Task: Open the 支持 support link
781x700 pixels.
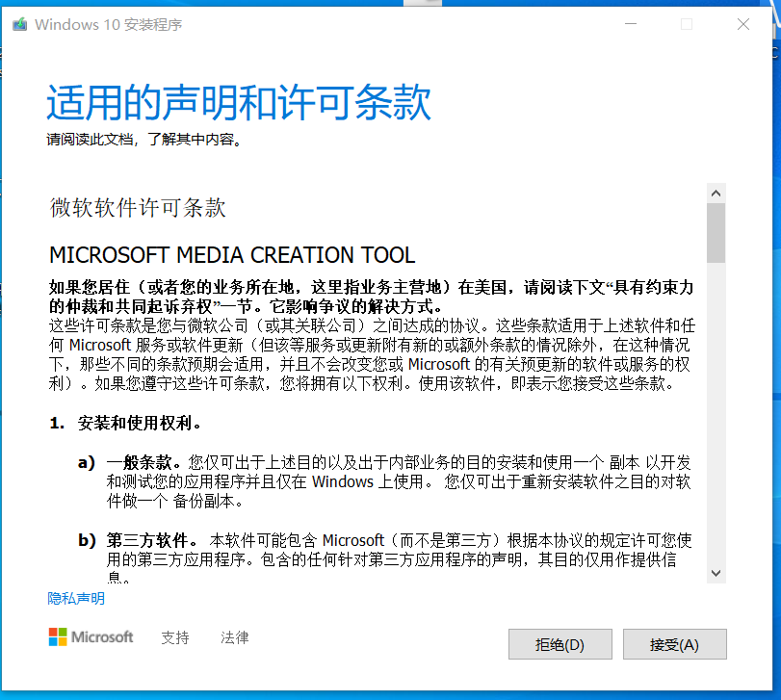Action: coord(175,637)
